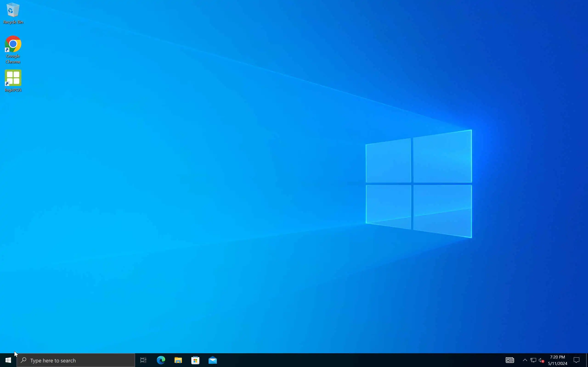
Task: Launch the Mail app from taskbar
Action: pyautogui.click(x=213, y=360)
